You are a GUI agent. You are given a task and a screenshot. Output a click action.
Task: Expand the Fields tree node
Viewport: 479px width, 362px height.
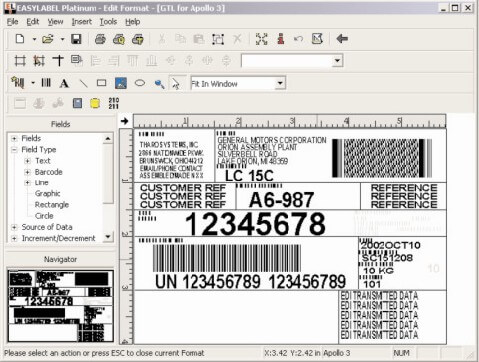coord(14,138)
